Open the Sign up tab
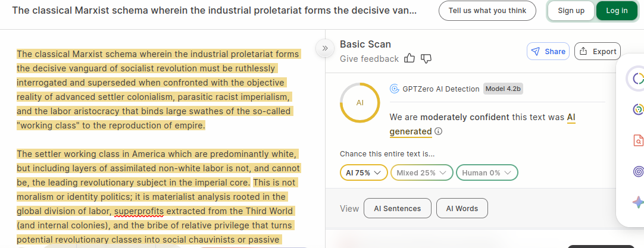Viewport: 644px width, 248px height. [571, 11]
